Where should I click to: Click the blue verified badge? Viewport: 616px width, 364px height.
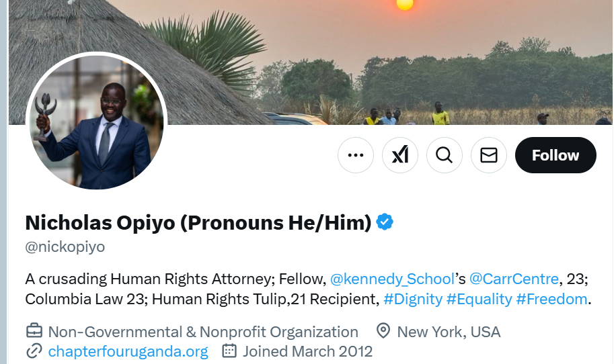[x=385, y=222]
